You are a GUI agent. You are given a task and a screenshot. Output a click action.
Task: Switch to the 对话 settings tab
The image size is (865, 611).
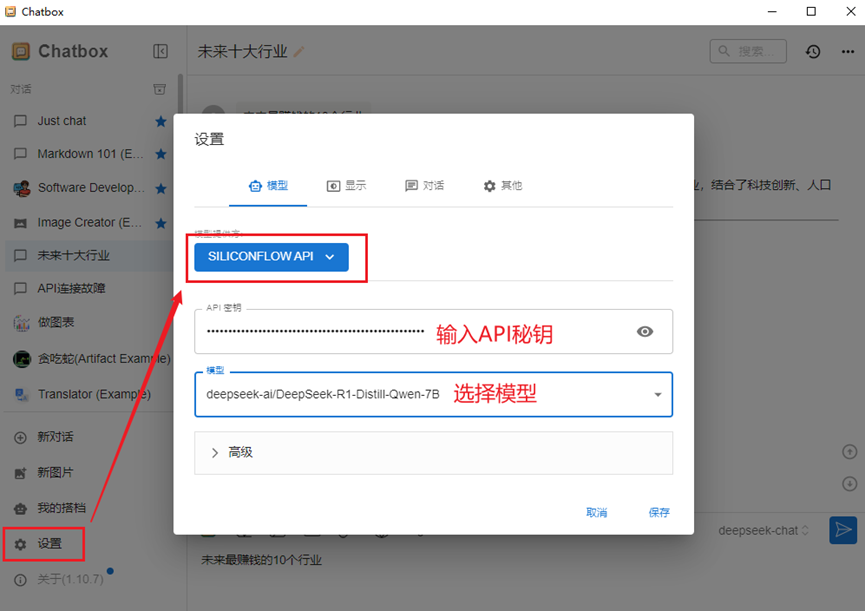[424, 186]
